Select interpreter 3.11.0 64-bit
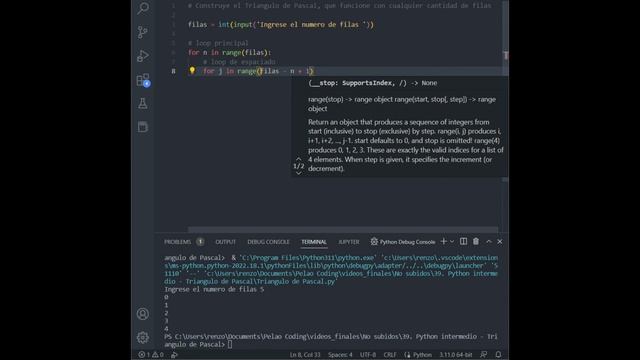This screenshot has height=360, width=640. coord(456,355)
